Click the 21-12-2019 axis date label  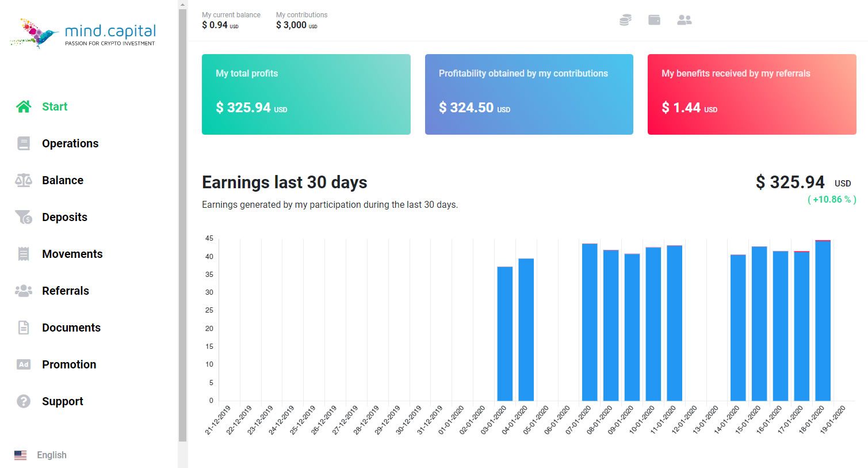218,420
